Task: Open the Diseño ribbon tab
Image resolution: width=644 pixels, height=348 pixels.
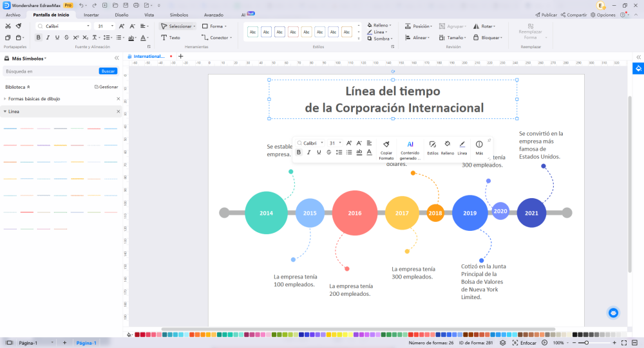Action: point(121,14)
